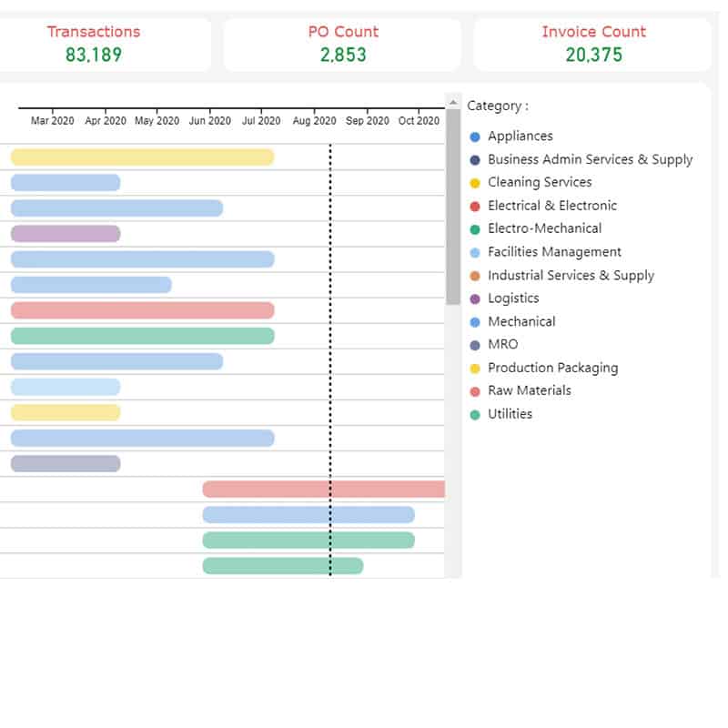Select the Cleaning Services legend marker
The width and height of the screenshot is (728, 728).
[475, 183]
